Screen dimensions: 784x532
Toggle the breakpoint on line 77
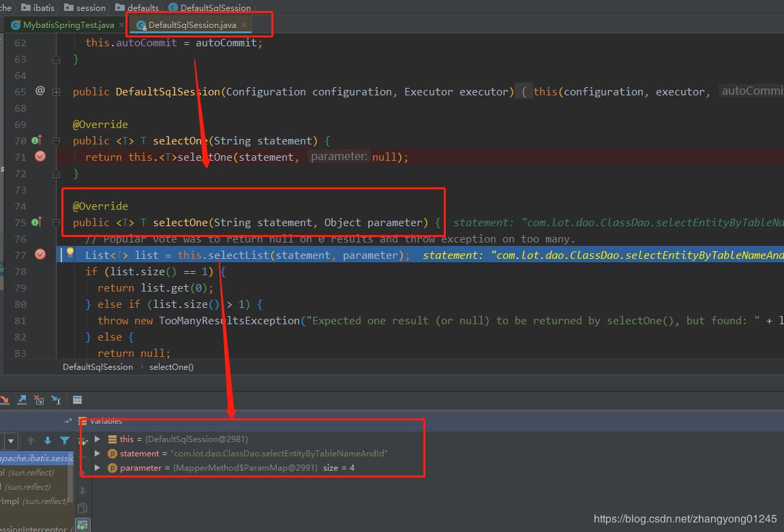tap(40, 255)
